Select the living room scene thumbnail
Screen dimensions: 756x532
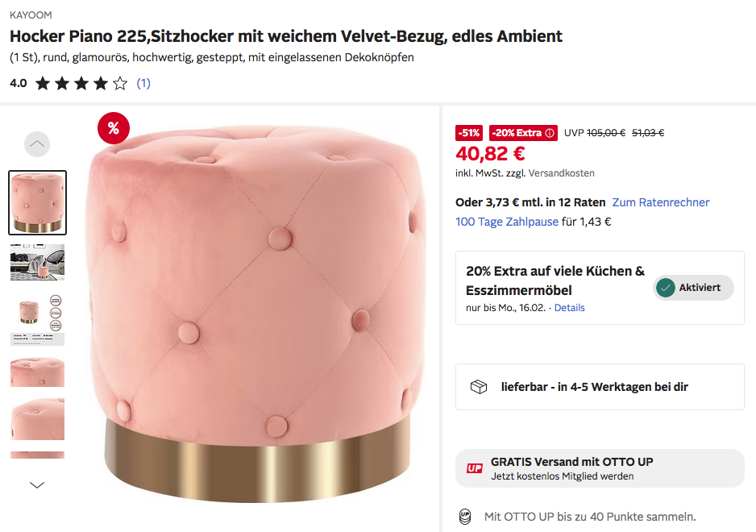point(38,262)
